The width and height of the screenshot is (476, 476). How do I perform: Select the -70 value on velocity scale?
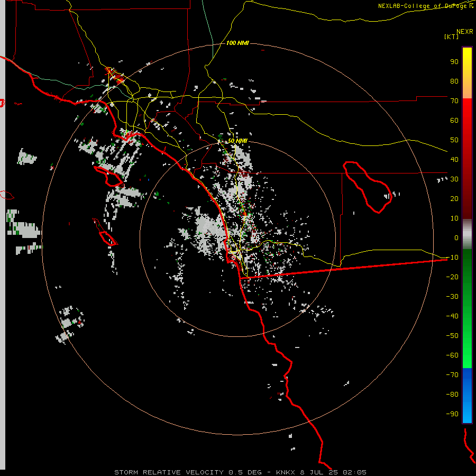click(452, 375)
